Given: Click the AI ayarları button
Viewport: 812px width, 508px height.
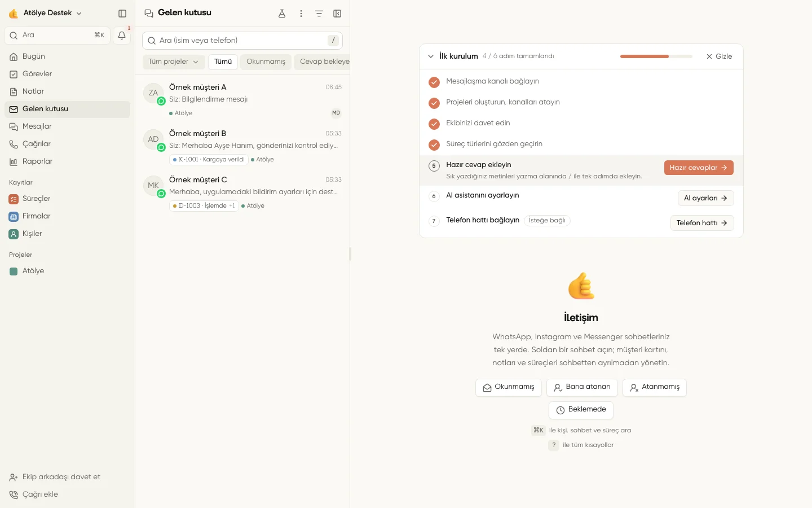Looking at the screenshot, I should (705, 198).
